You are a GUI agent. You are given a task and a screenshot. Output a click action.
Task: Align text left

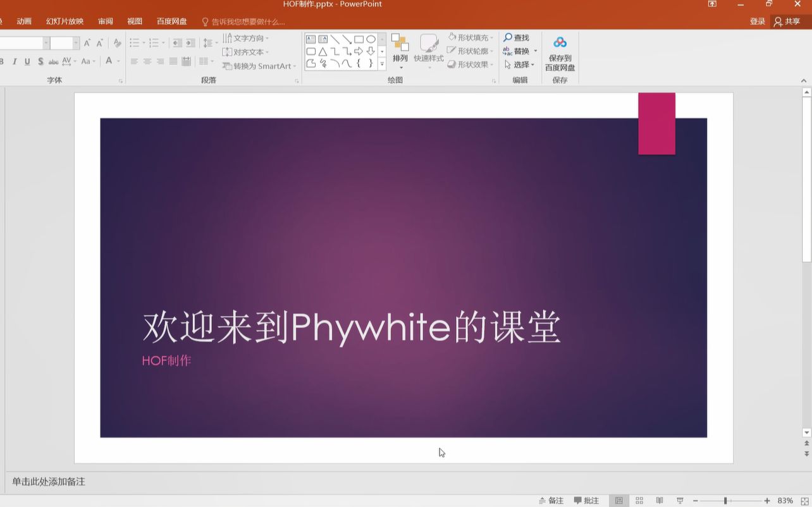[134, 61]
